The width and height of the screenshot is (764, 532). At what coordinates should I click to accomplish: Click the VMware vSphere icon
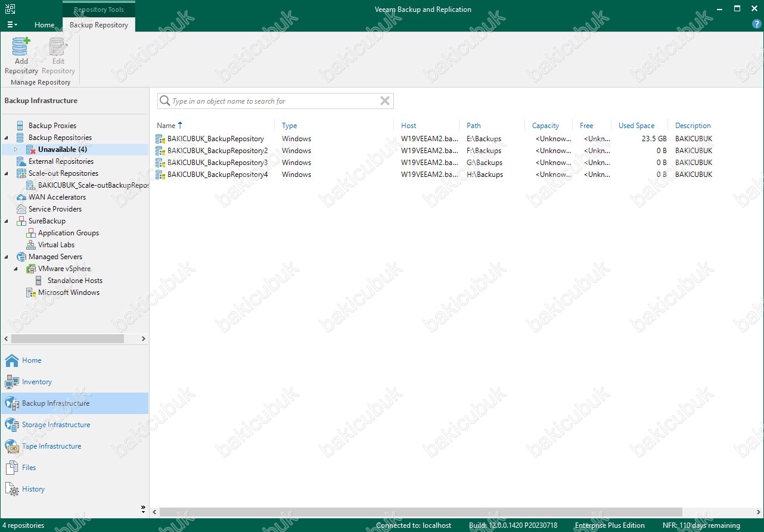31,269
